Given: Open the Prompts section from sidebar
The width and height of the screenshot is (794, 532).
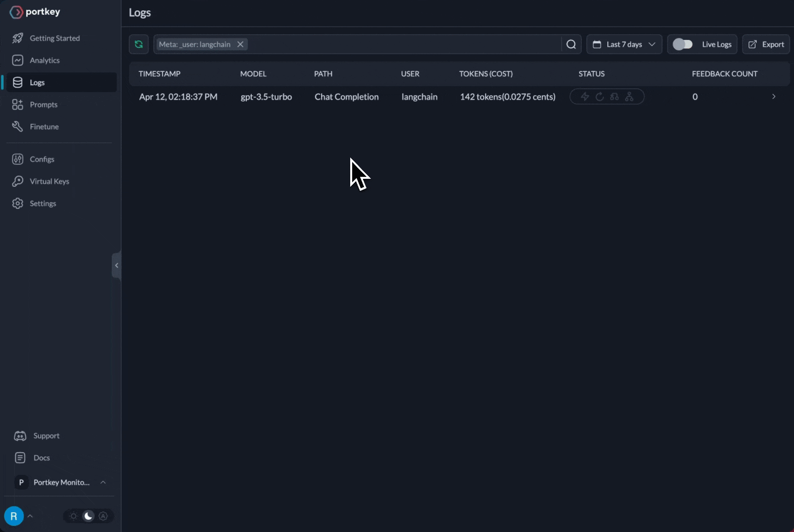Looking at the screenshot, I should 43,104.
